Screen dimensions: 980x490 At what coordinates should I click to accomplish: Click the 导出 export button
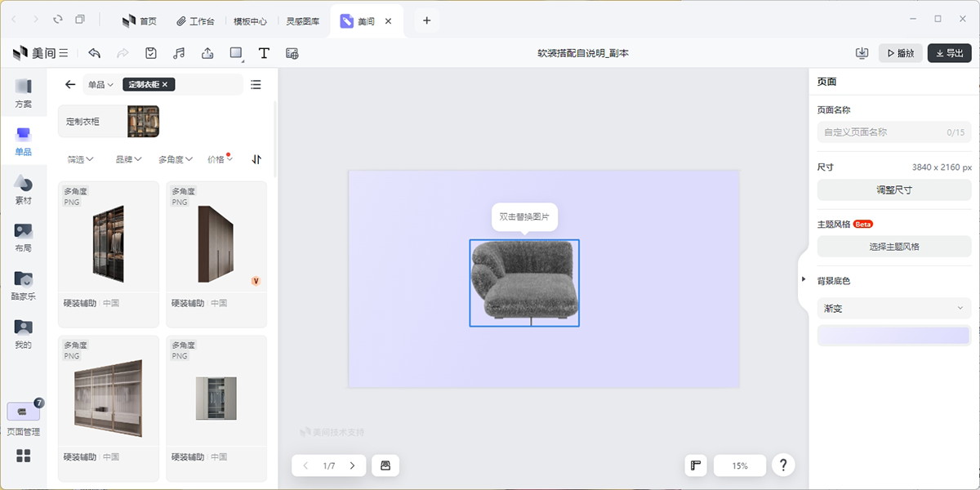click(949, 53)
